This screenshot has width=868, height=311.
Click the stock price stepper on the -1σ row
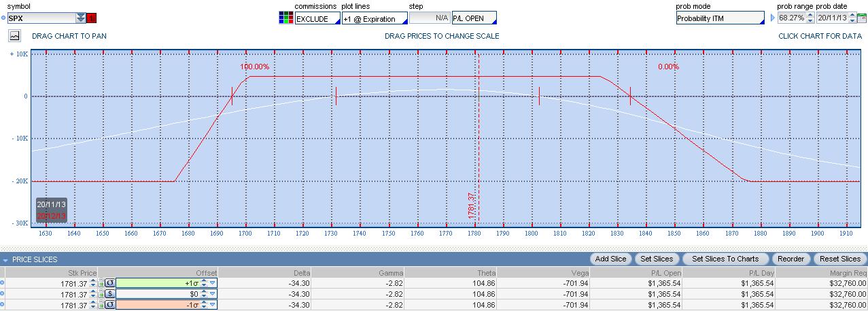click(x=94, y=306)
